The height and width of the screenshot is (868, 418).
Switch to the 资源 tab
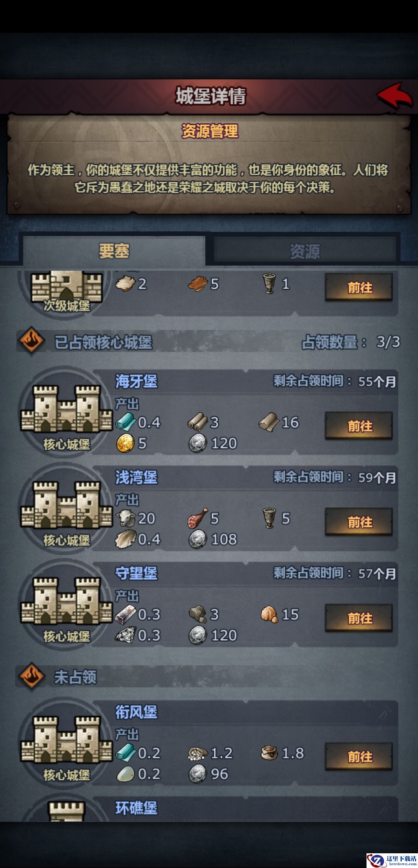[x=305, y=251]
